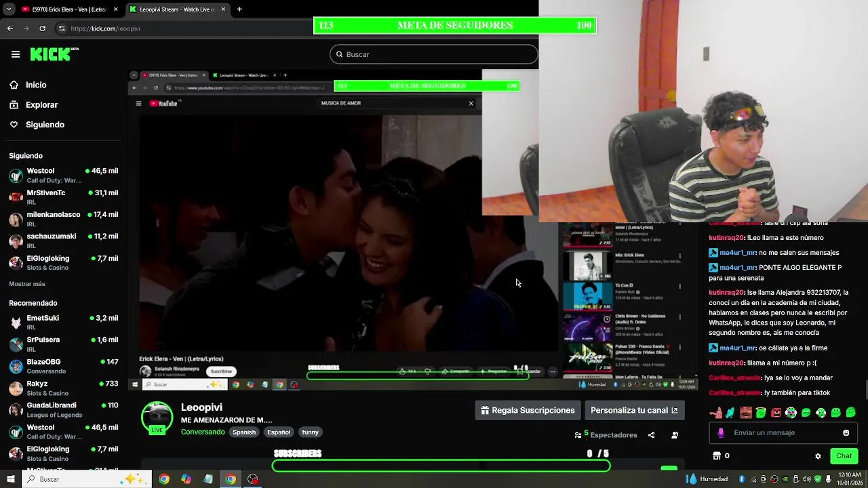Image resolution: width=868 pixels, height=488 pixels.
Task: Focus the Kick Buscar search field
Action: click(434, 54)
